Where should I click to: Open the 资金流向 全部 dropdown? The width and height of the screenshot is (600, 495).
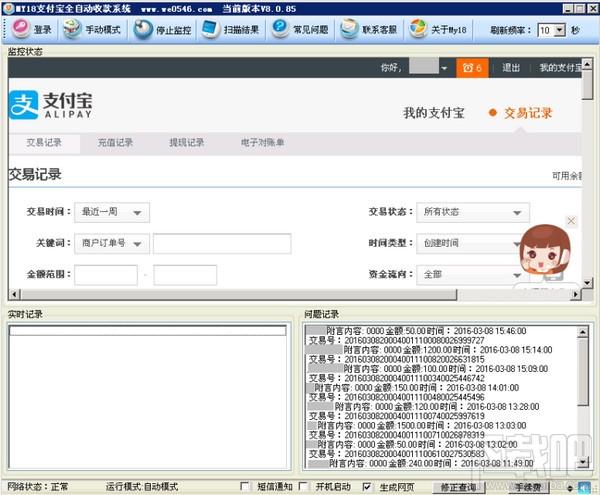468,274
